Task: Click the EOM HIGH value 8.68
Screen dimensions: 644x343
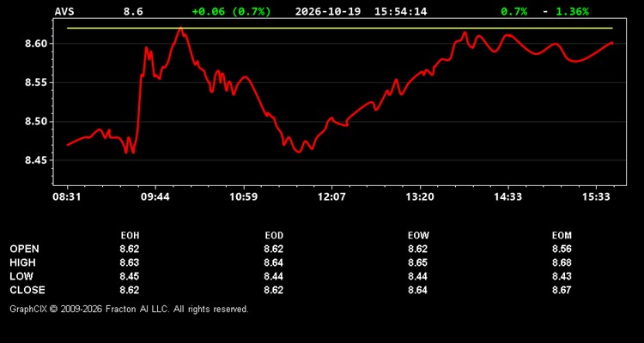Action: tap(562, 262)
